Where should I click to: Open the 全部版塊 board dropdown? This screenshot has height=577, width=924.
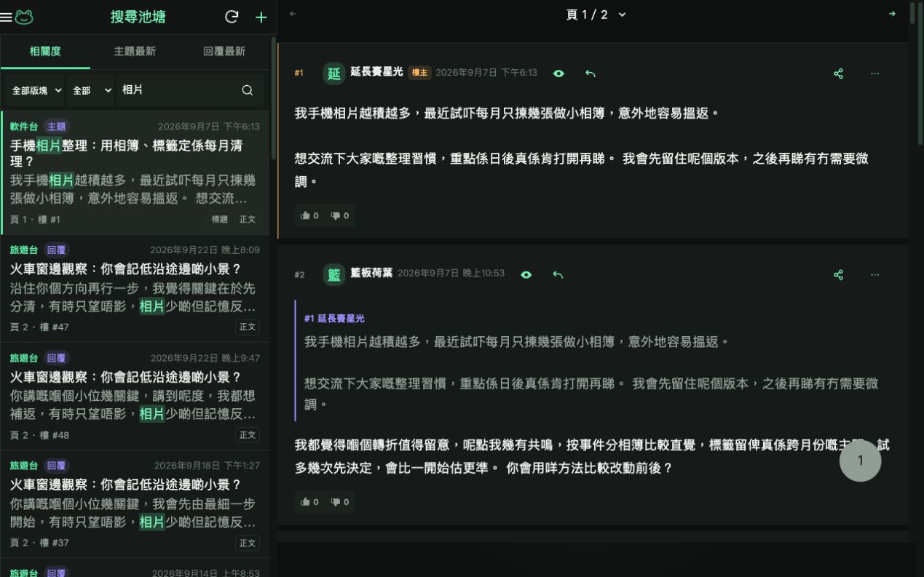click(x=36, y=90)
